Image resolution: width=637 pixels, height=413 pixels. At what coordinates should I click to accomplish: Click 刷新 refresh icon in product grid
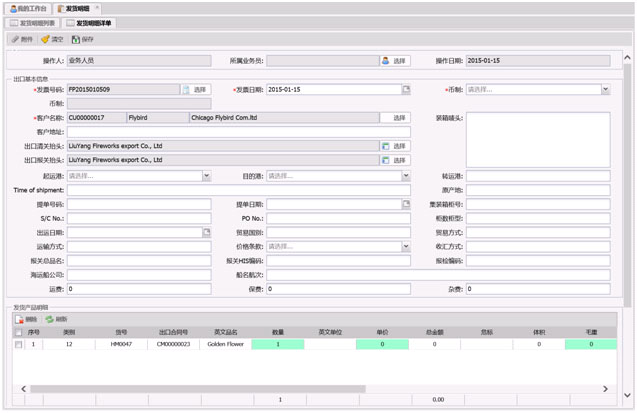(49, 320)
